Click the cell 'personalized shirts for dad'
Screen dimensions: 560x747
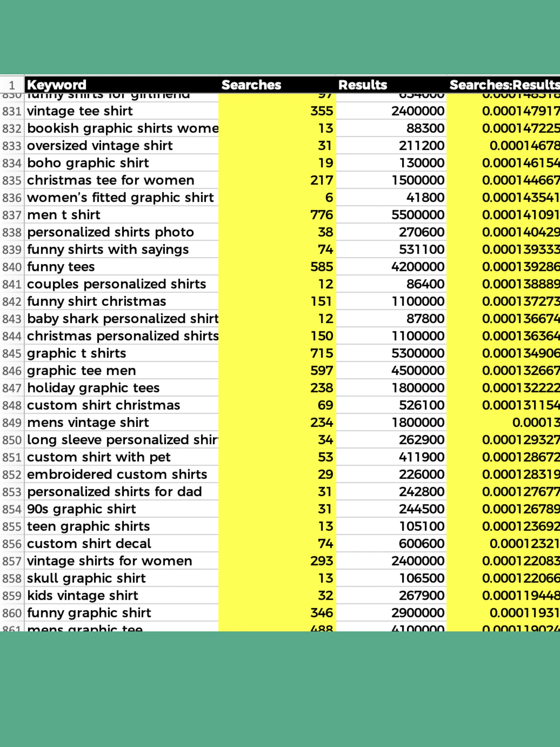click(122, 492)
